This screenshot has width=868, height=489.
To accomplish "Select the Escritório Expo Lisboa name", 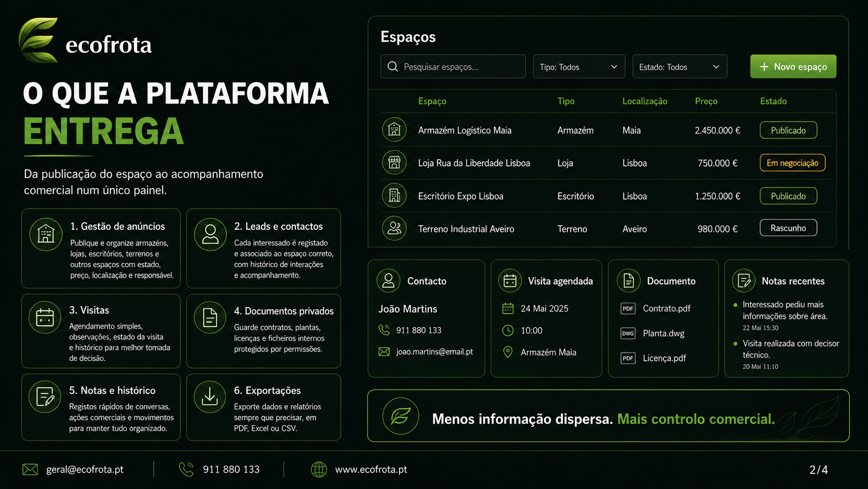I will pos(460,196).
